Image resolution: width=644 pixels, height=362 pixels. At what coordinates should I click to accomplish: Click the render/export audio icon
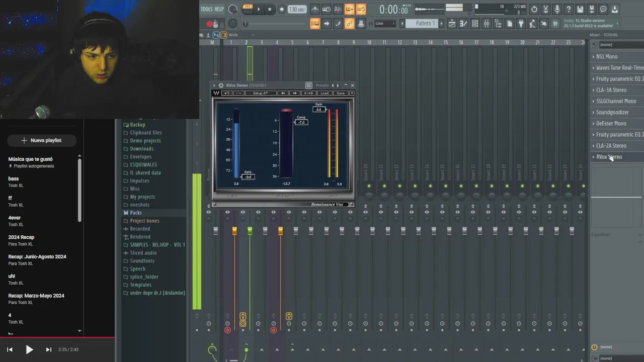tap(592, 9)
